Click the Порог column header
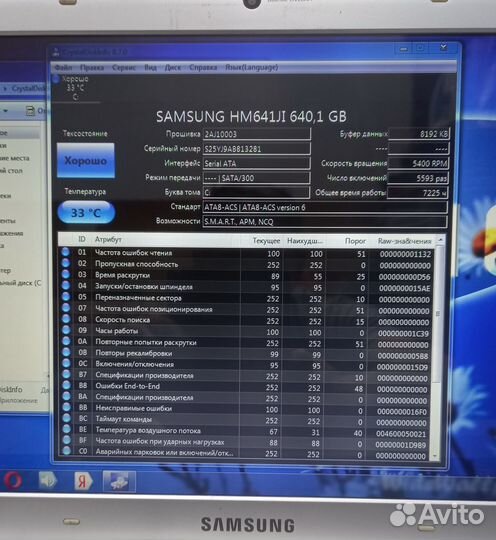496x540 pixels. point(355,241)
